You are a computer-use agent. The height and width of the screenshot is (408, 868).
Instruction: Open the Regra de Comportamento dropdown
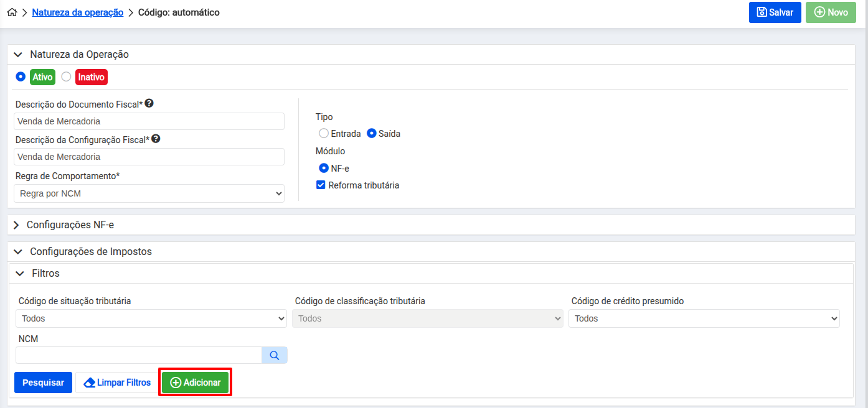[x=149, y=193]
